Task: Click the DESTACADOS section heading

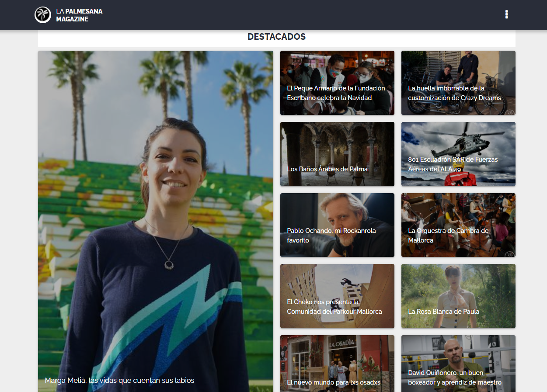Action: tap(276, 37)
